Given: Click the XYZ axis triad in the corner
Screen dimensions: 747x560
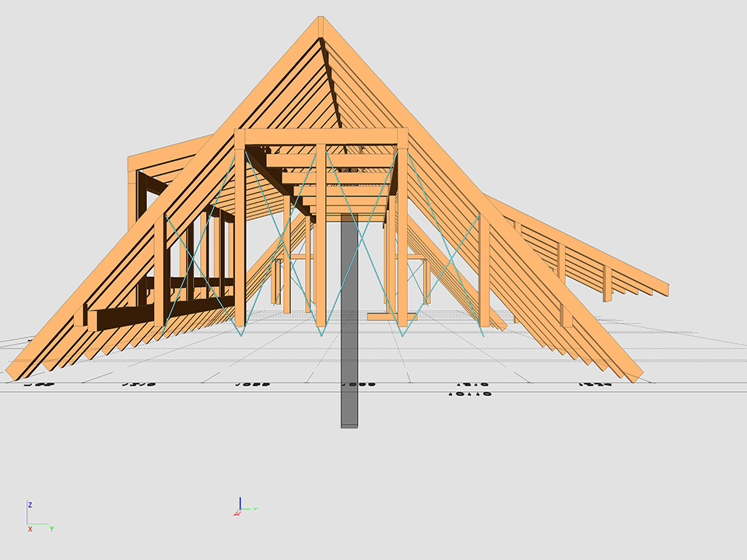Looking at the screenshot, I should (37, 517).
